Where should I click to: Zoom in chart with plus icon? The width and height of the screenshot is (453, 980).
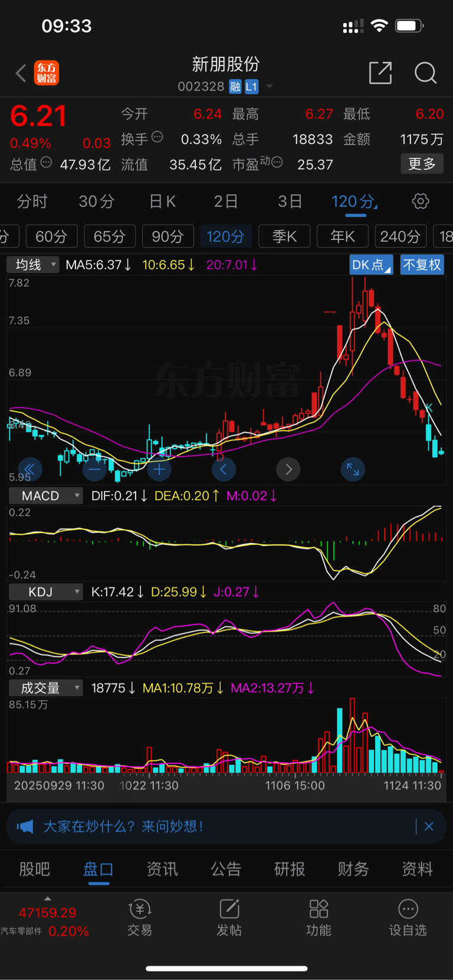(159, 470)
